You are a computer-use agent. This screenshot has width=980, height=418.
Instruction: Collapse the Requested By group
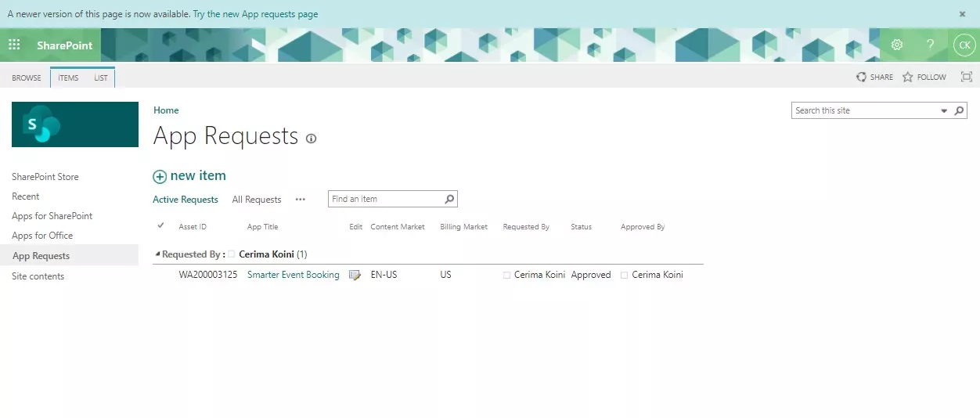157,254
